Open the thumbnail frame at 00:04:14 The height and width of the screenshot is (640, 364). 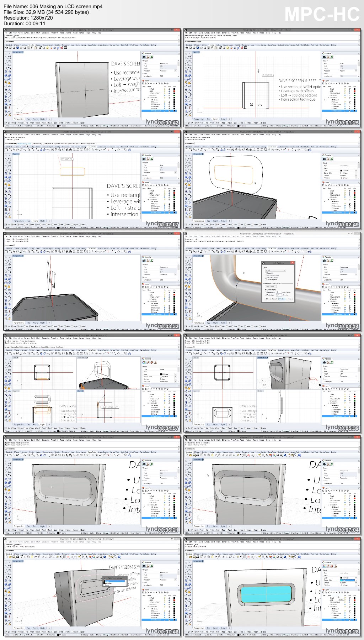pyautogui.click(x=272, y=281)
